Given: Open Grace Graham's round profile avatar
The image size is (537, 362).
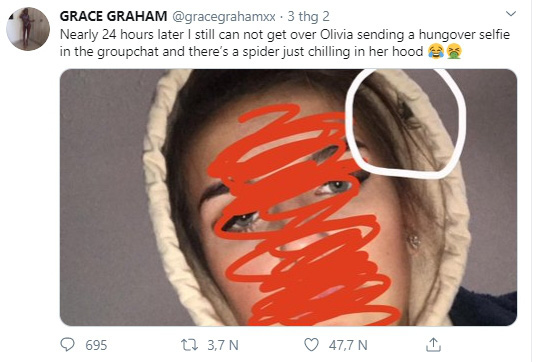Looking at the screenshot, I should click(28, 29).
